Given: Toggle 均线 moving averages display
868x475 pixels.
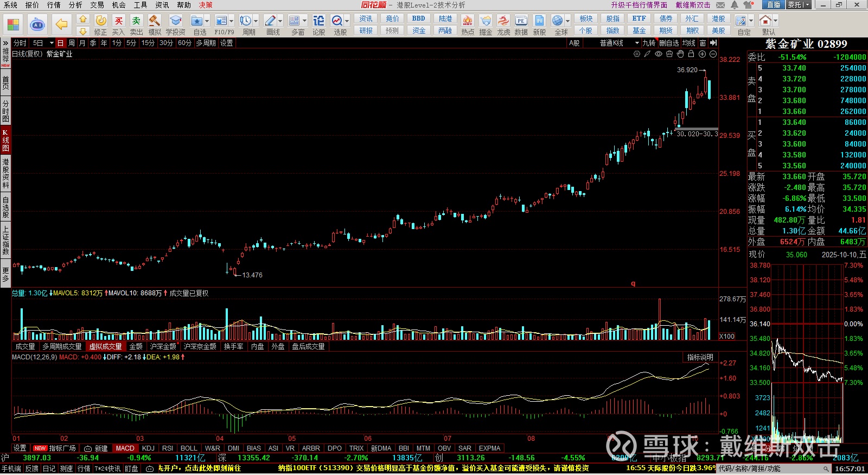Looking at the screenshot, I should (689, 43).
